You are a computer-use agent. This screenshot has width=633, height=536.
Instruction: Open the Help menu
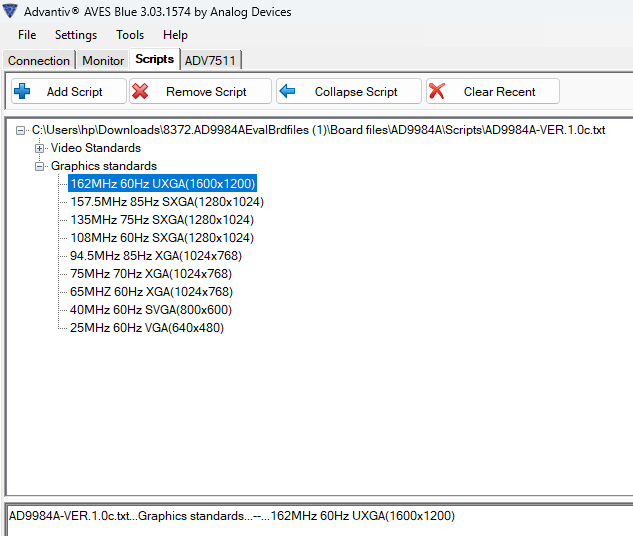click(175, 35)
